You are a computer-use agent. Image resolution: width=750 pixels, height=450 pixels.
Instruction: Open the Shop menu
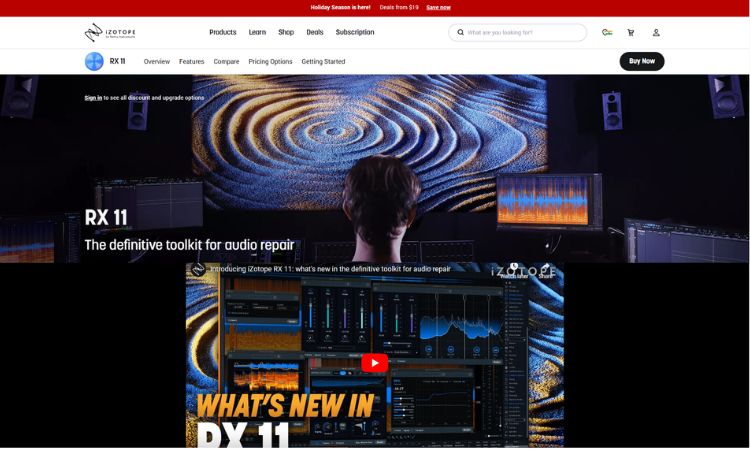coord(286,32)
